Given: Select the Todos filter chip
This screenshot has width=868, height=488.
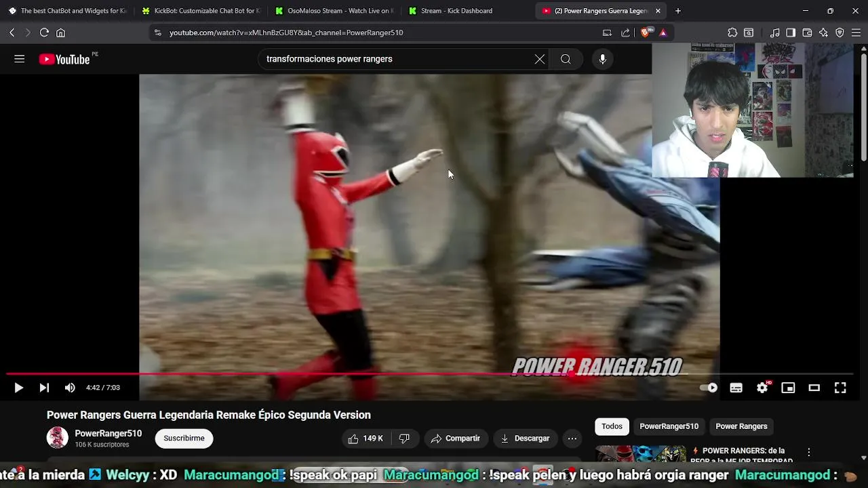Looking at the screenshot, I should click(x=612, y=426).
